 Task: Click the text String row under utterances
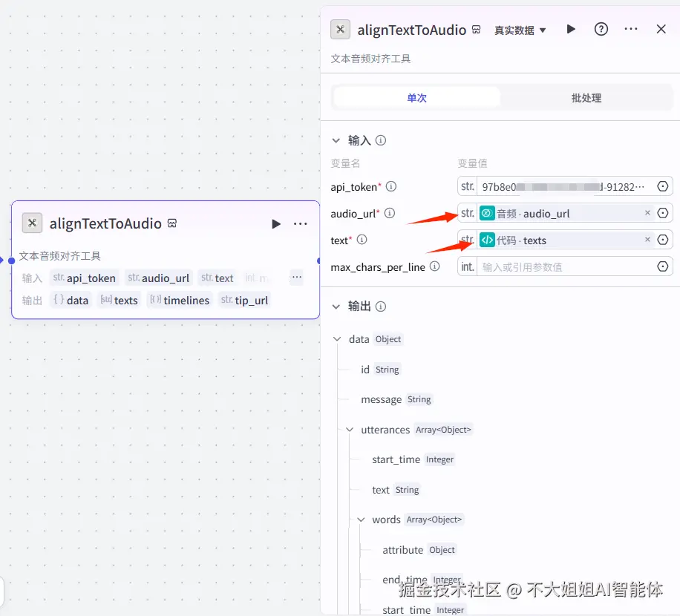(x=396, y=490)
